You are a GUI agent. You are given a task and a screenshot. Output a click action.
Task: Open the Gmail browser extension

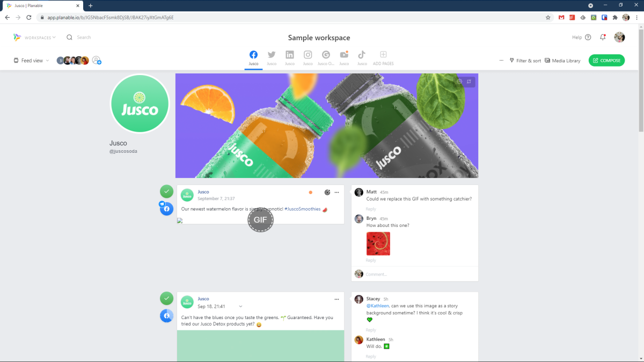click(x=561, y=17)
